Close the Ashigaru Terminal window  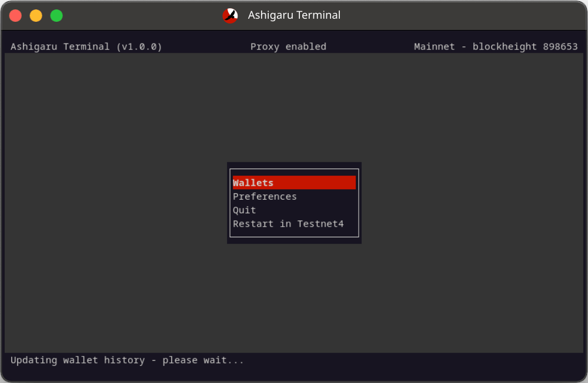[15, 16]
